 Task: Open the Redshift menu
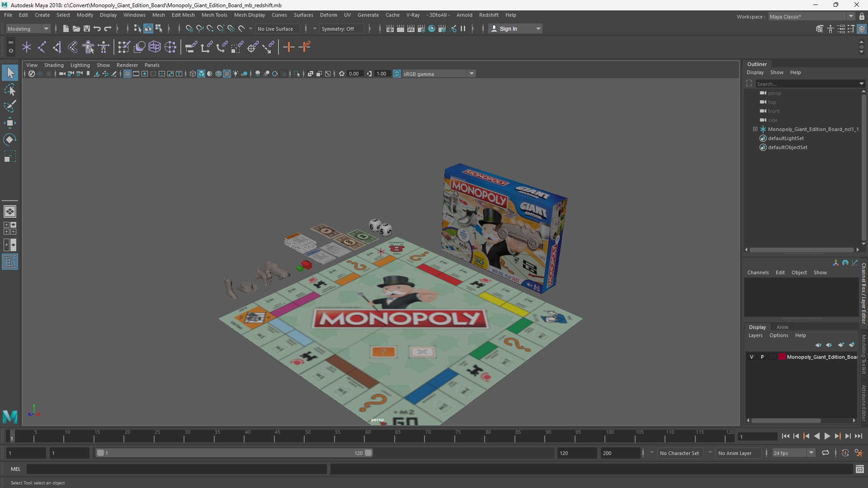[x=489, y=15]
